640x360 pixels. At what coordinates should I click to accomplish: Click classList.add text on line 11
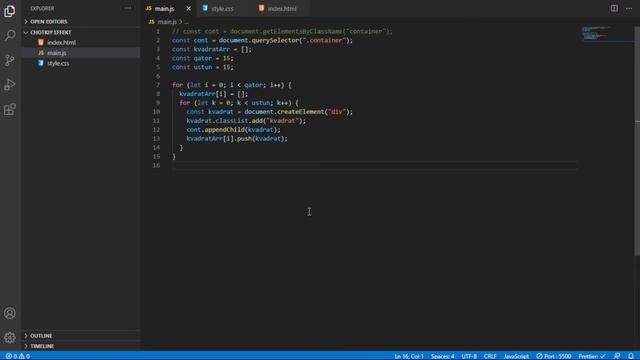coord(239,121)
